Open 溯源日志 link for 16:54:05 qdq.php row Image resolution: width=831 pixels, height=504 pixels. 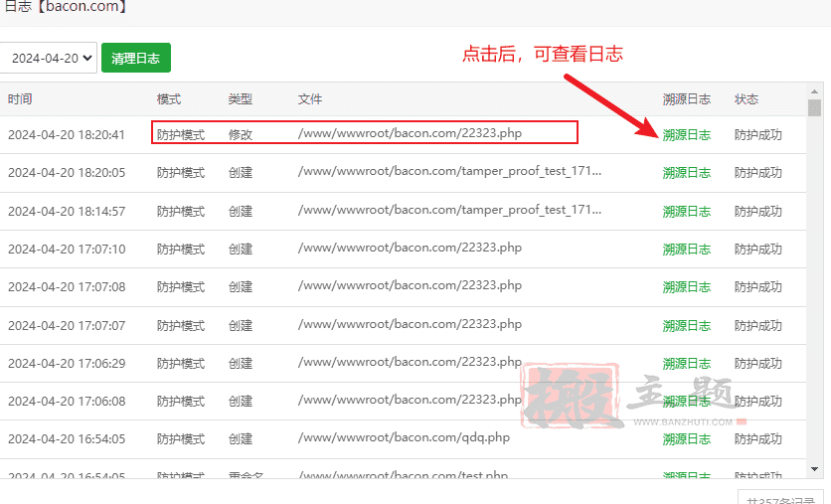click(686, 438)
